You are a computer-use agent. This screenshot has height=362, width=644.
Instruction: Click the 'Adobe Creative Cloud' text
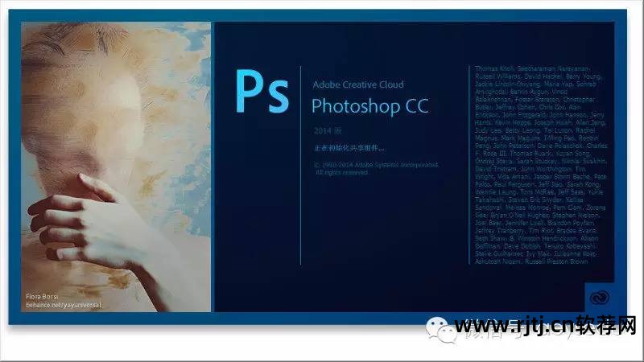click(358, 84)
